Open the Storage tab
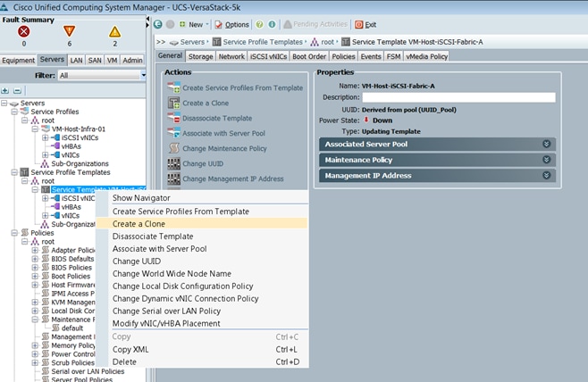The height and width of the screenshot is (382, 588). [x=201, y=56]
